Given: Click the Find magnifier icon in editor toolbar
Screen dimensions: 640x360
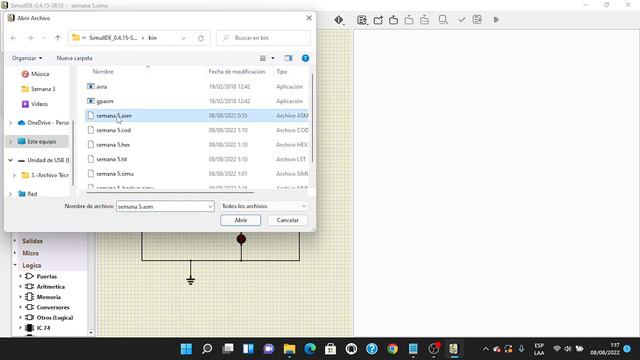Looking at the screenshot, I should tap(443, 20).
